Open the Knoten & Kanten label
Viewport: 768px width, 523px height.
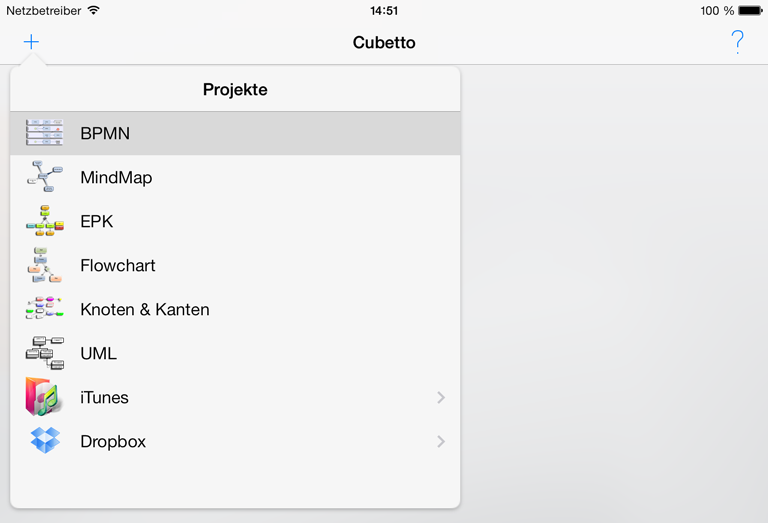pos(144,309)
